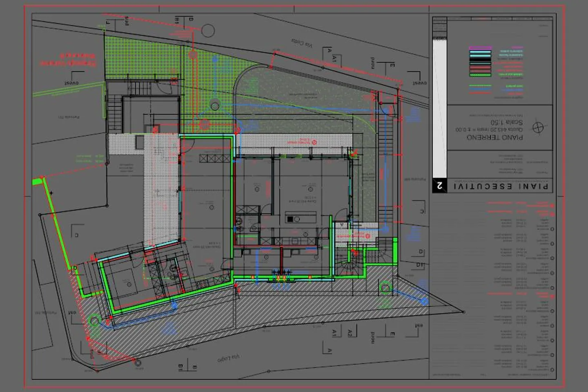This screenshot has height=392, width=588.
Task: Pick the magenta swatch in the legend
Action: (480, 48)
